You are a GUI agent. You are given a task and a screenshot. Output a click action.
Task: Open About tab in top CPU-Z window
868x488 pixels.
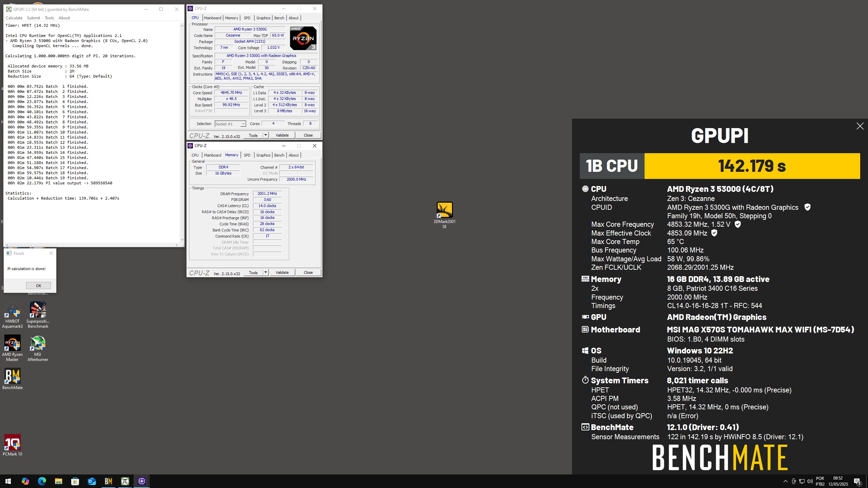tap(294, 18)
